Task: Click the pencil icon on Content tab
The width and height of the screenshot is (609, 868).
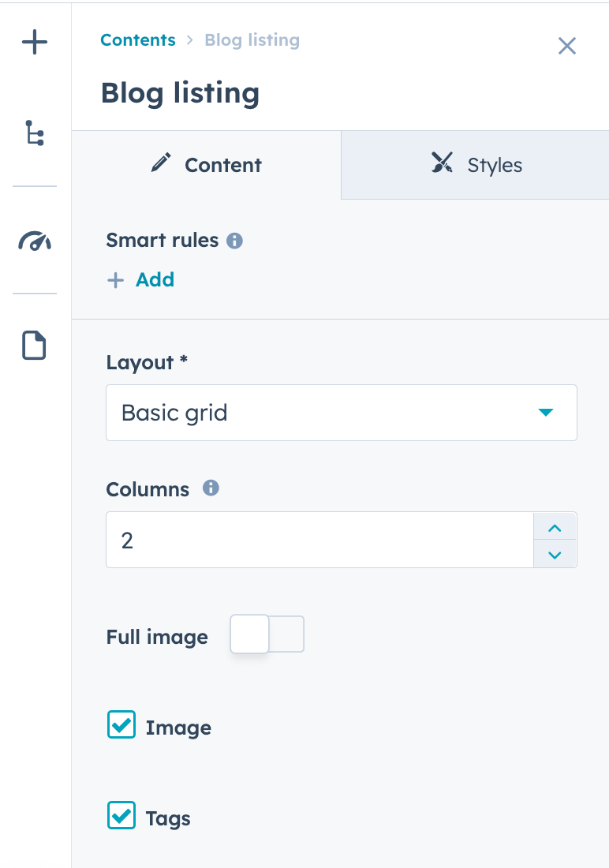Action: [x=161, y=164]
